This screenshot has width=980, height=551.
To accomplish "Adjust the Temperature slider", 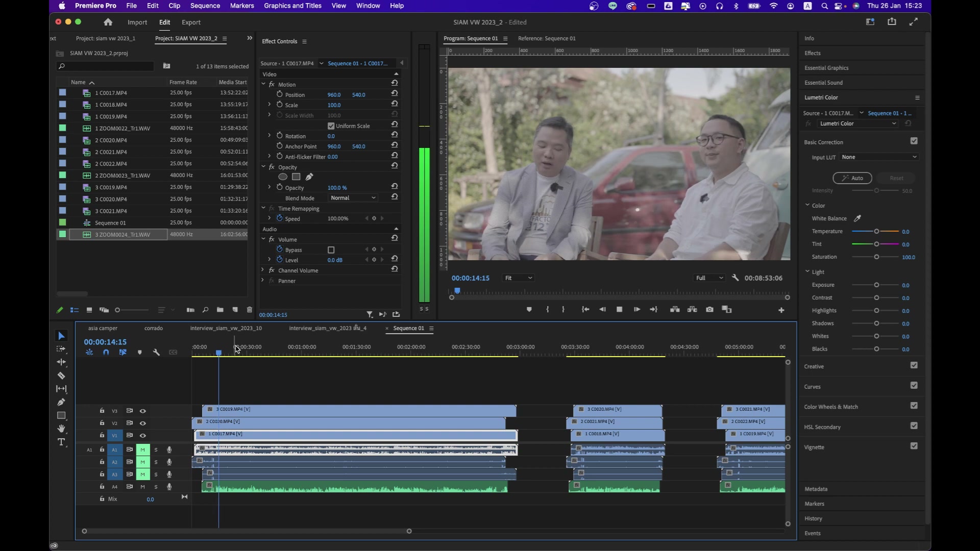I will 876,231.
